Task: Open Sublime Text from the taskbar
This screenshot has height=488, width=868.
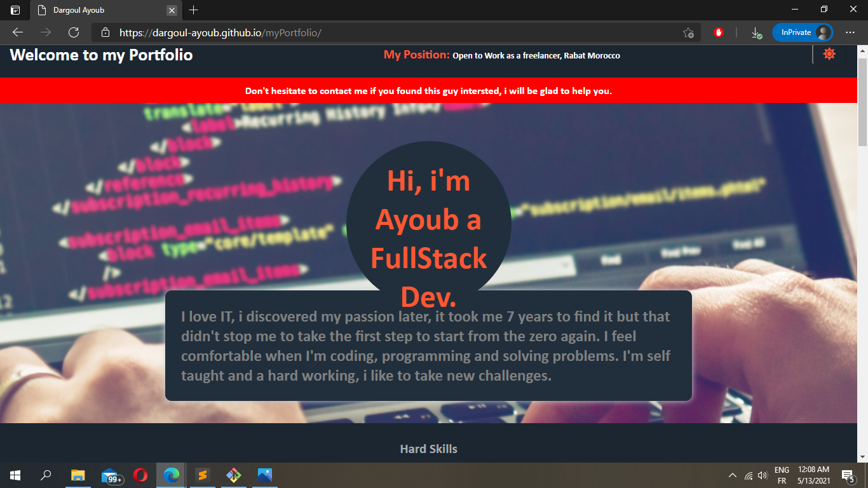Action: click(x=203, y=475)
